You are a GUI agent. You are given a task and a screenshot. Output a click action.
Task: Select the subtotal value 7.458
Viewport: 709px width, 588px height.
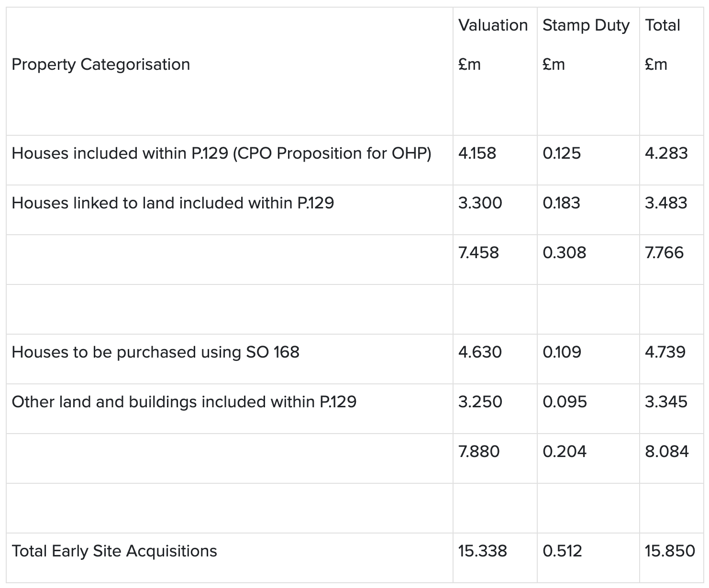[x=478, y=253]
